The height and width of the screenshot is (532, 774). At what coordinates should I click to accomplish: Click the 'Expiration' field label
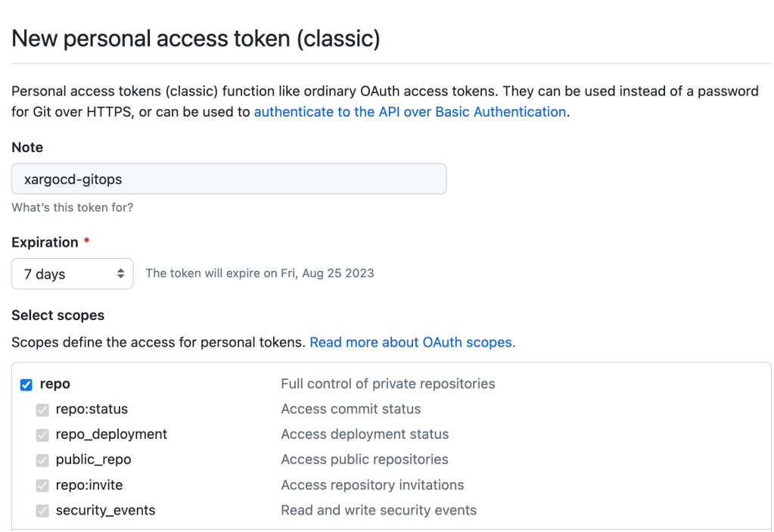[x=45, y=242]
